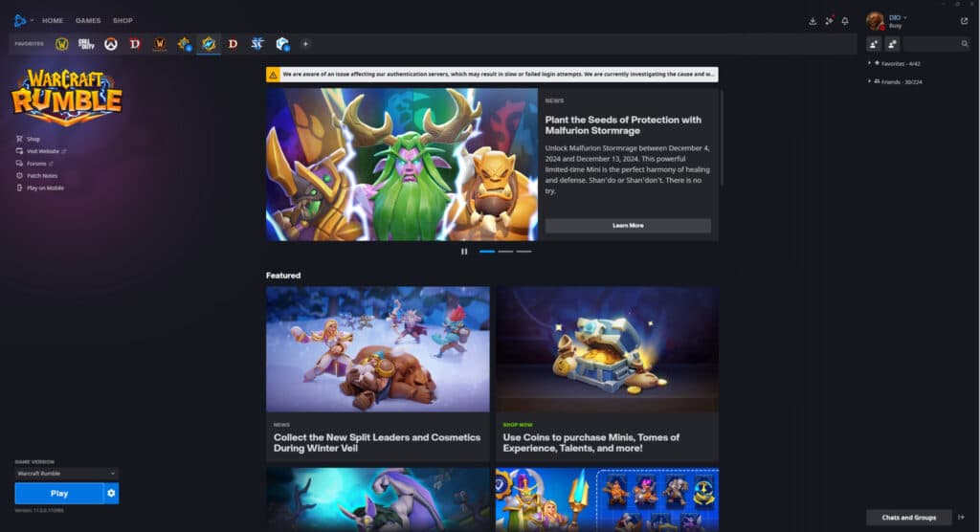The height and width of the screenshot is (532, 980).
Task: Jump to the second carousel slide indicator
Action: pos(505,252)
